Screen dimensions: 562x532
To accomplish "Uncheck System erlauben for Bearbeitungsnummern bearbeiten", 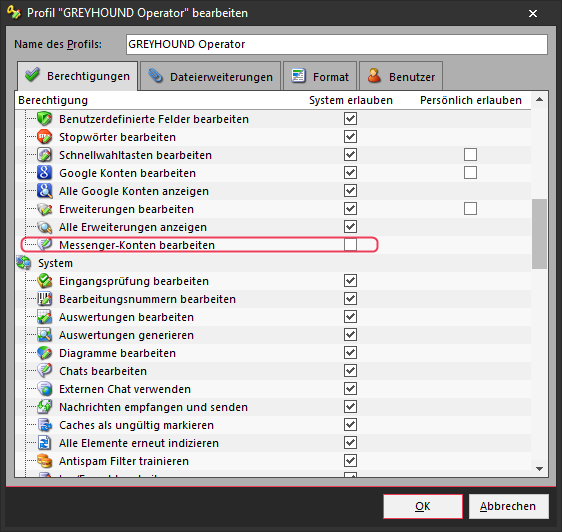I will [x=350, y=299].
